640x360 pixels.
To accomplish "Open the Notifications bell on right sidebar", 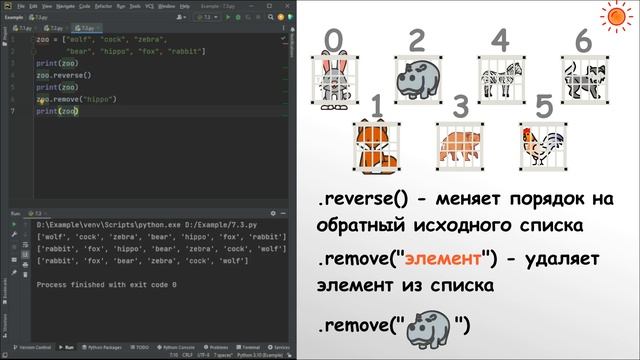I will 292,30.
